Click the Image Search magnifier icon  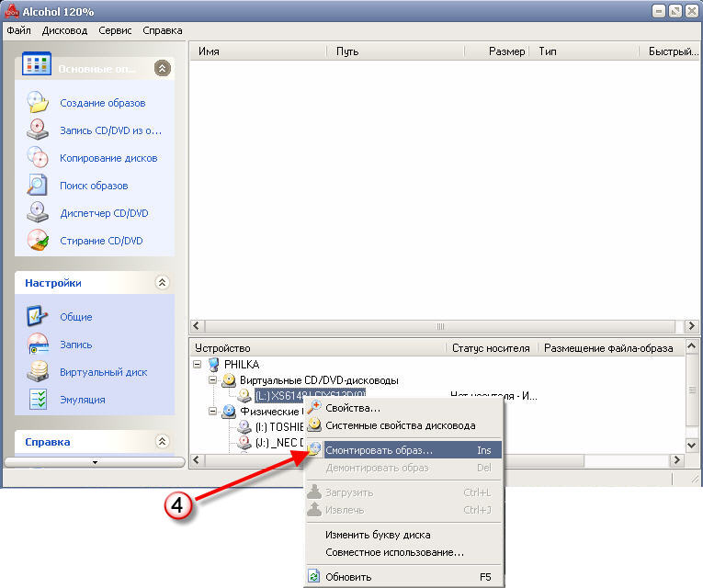[38, 185]
